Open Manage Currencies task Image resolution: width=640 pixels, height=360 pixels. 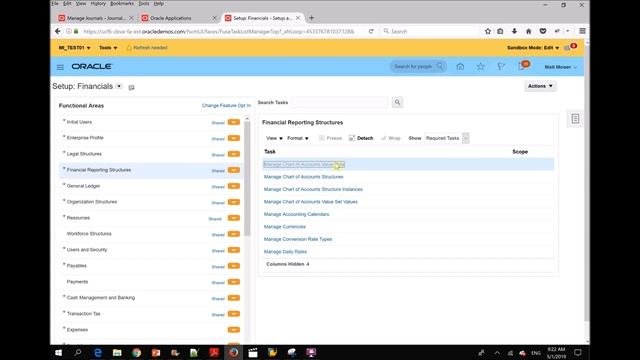tap(284, 227)
